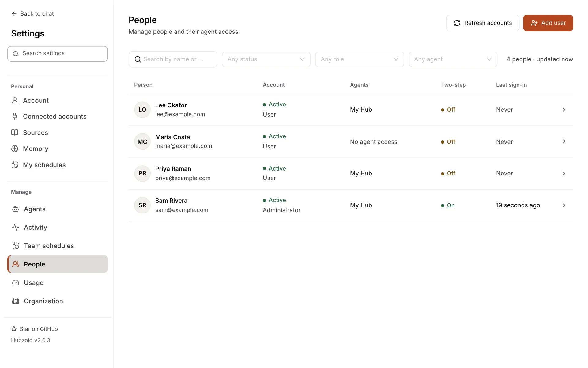Click the book icon next to Sources
This screenshot has width=588, height=368.
(15, 132)
